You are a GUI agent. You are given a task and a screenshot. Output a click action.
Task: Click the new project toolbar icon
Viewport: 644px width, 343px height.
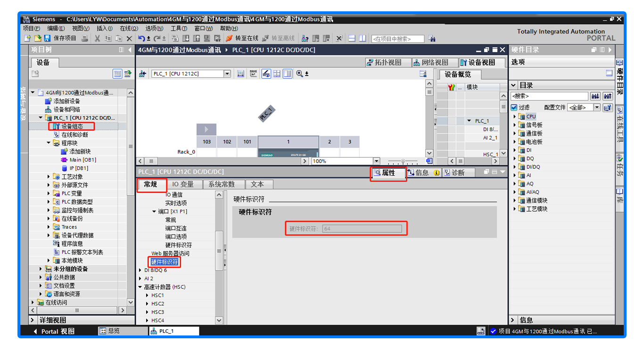click(27, 38)
